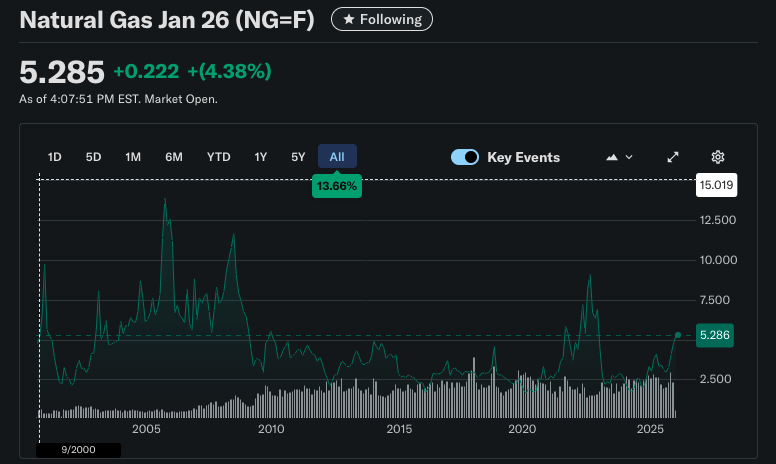Viewport: 776px width, 464px height.
Task: Toggle the Key Events switch
Action: [x=465, y=157]
